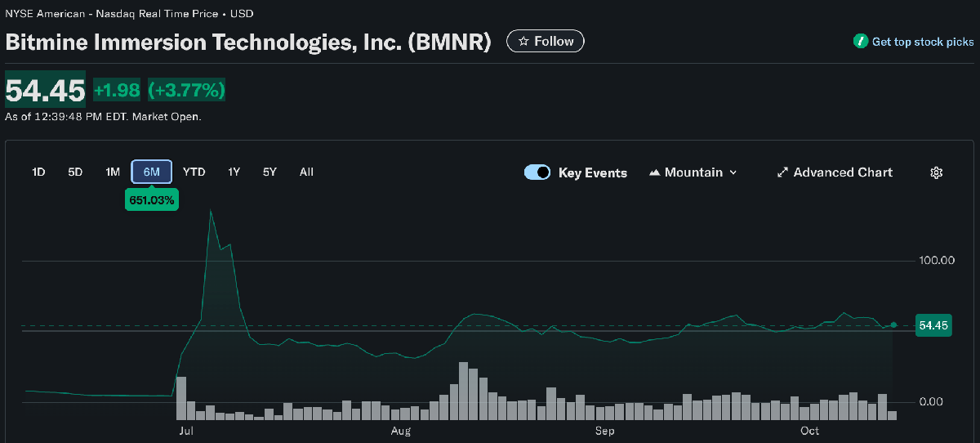Open the Mountain chart type dropdown
The image size is (980, 443).
click(693, 172)
